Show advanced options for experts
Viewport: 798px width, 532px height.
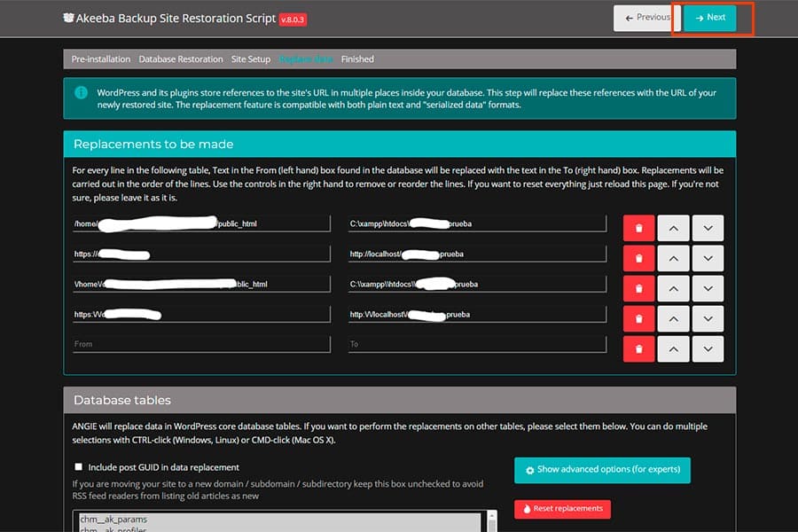coord(602,470)
